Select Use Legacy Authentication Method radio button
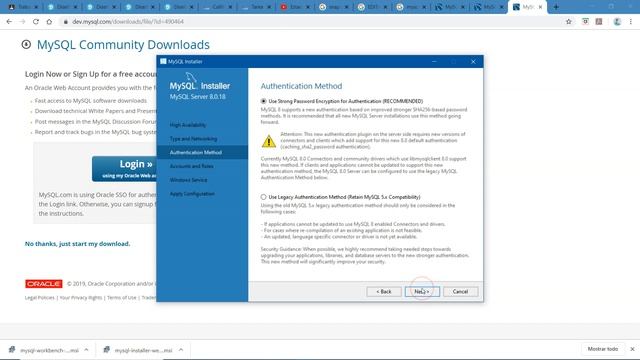 pos(264,197)
